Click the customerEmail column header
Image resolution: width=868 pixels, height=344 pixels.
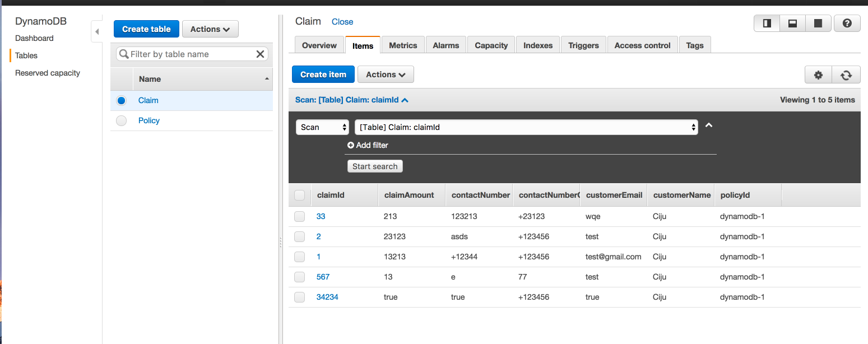pos(614,195)
